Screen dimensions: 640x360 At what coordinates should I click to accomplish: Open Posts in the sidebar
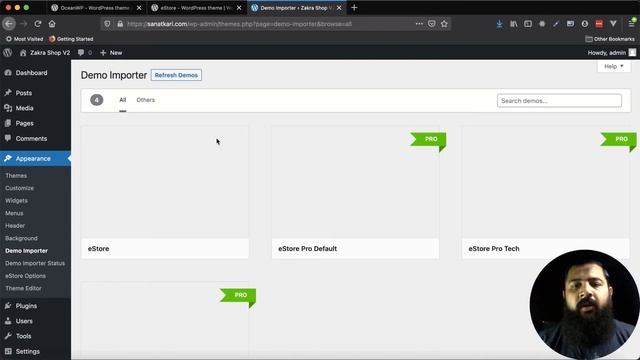coord(35,93)
